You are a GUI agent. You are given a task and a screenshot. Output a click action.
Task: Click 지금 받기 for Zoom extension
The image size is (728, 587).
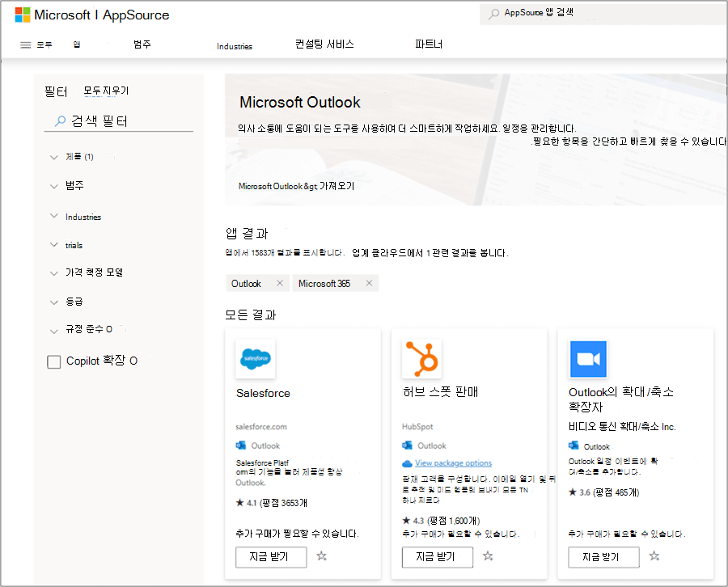pyautogui.click(x=603, y=557)
